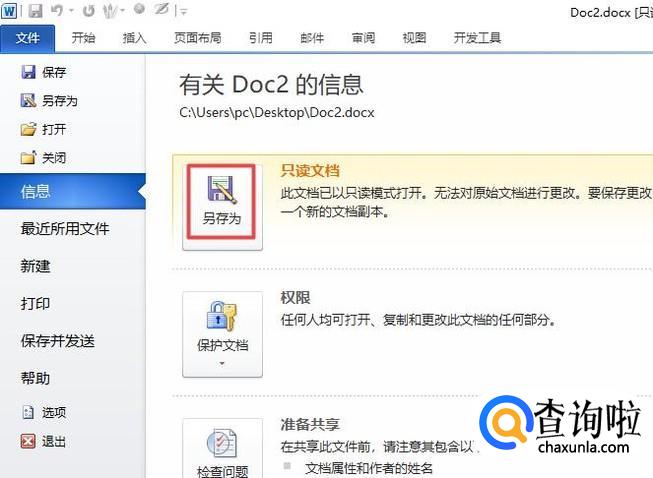
Task: Click the 打开 folder icon in sidebar
Action: click(x=28, y=129)
